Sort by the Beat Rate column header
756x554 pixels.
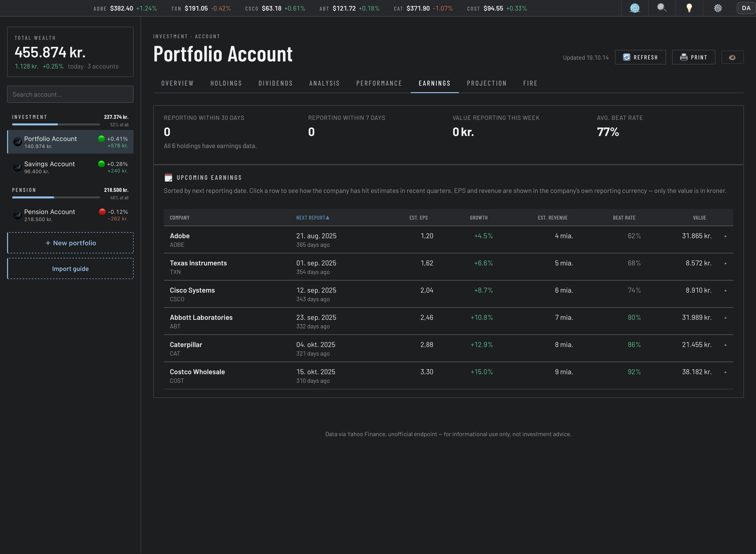[x=624, y=218]
